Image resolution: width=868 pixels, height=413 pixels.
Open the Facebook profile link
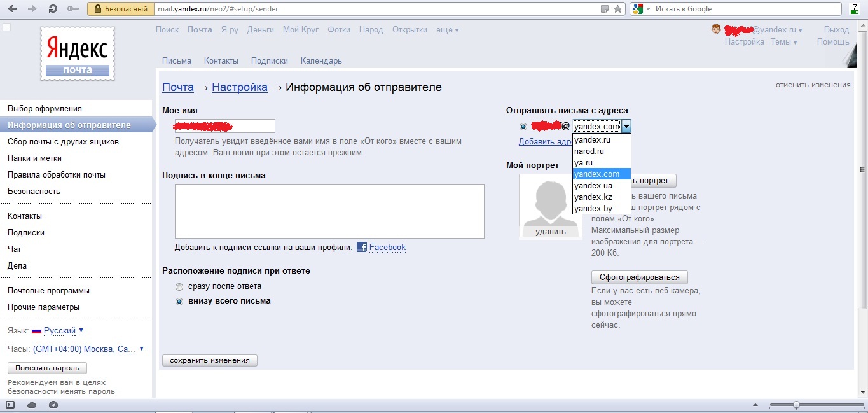click(x=387, y=248)
